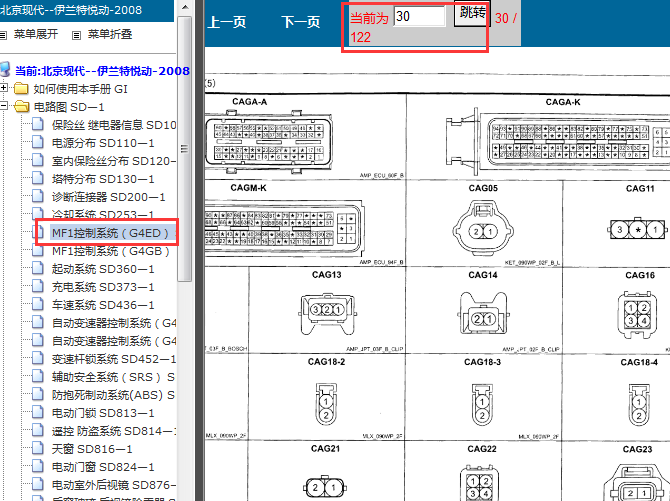Click page icon next to 电动门窗 SD824-1
Viewport: 670px width, 501px height.
pos(38,466)
